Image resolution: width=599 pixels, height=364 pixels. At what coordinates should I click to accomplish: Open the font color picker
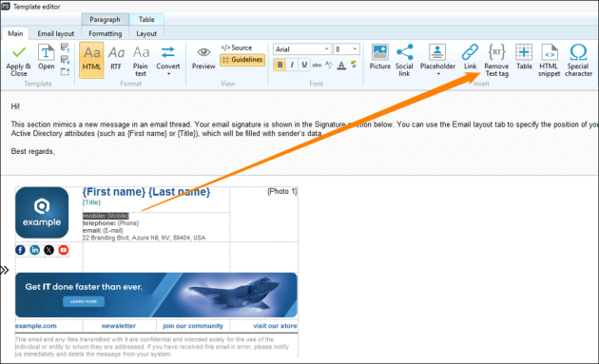(341, 66)
